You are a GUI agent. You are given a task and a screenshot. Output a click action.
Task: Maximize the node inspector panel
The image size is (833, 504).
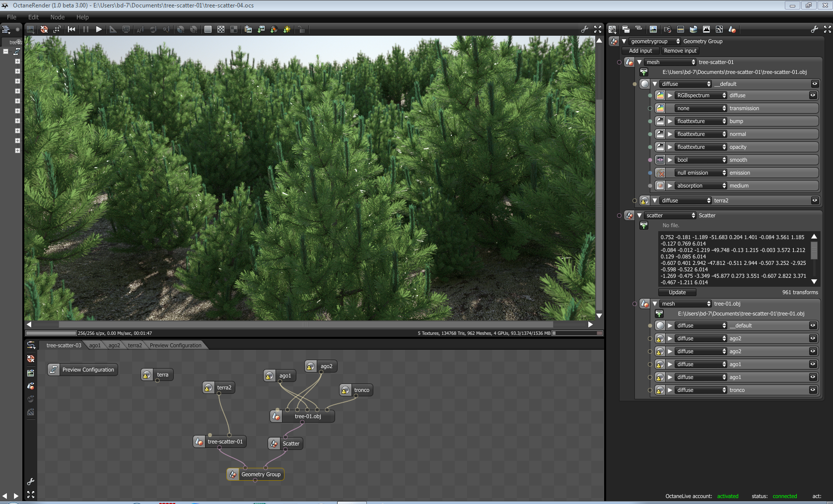coord(828,29)
